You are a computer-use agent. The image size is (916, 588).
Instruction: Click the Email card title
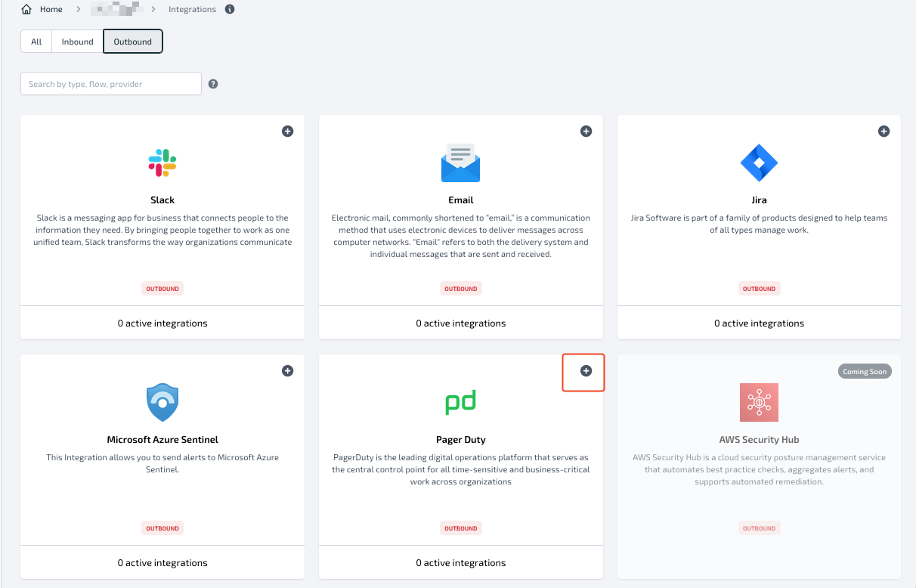click(x=461, y=200)
